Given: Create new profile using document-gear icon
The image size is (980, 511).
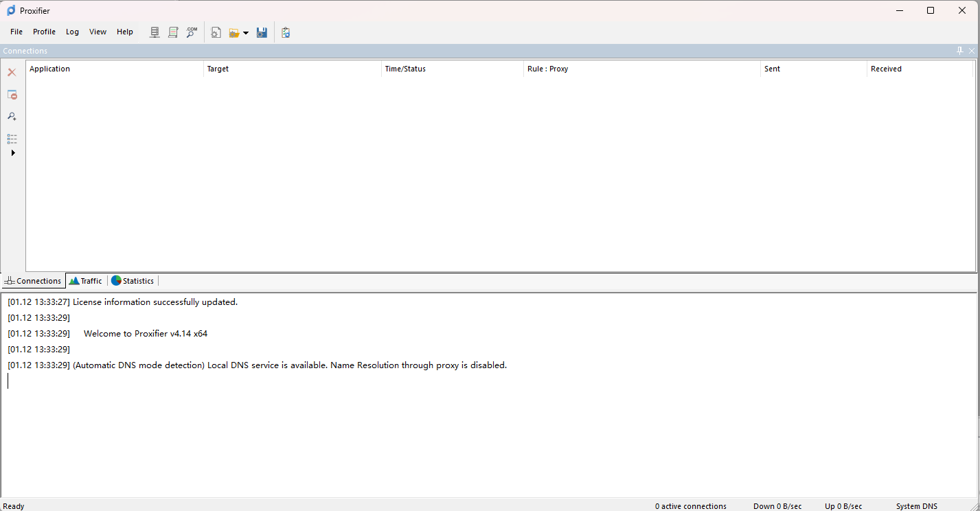Looking at the screenshot, I should pos(216,32).
